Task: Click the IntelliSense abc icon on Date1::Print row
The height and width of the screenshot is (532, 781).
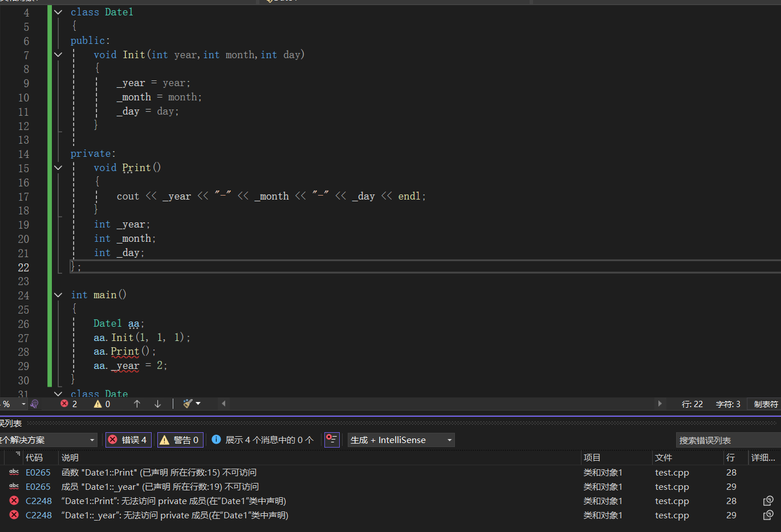Action: 14,472
